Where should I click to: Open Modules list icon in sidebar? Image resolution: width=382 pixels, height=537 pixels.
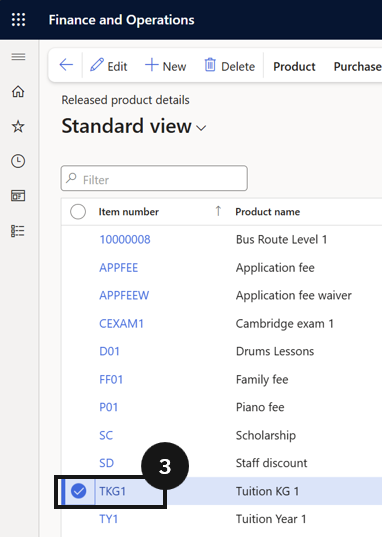point(18,231)
